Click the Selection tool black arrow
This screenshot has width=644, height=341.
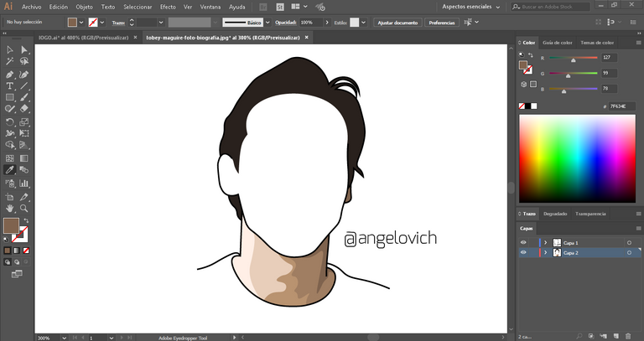click(x=10, y=49)
